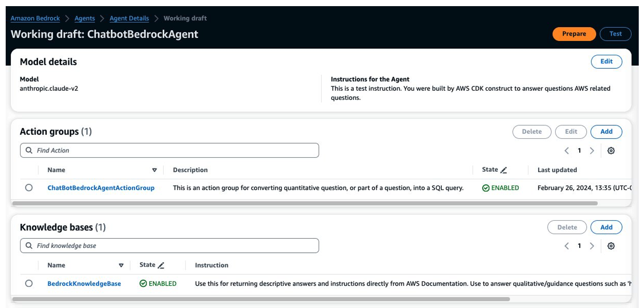The width and height of the screenshot is (644, 308).
Task: Click Knowledge bases horizontal scrollbar
Action: click(261, 299)
